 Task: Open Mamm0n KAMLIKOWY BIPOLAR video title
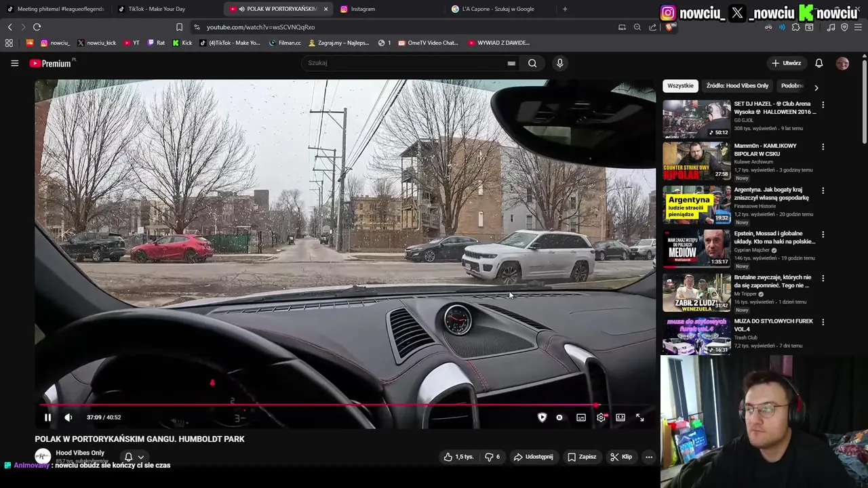tap(765, 150)
